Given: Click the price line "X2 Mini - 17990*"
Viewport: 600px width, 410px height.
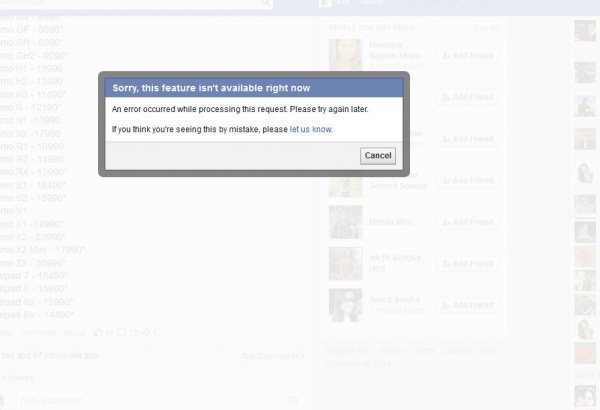Looking at the screenshot, I should pyautogui.click(x=42, y=250).
